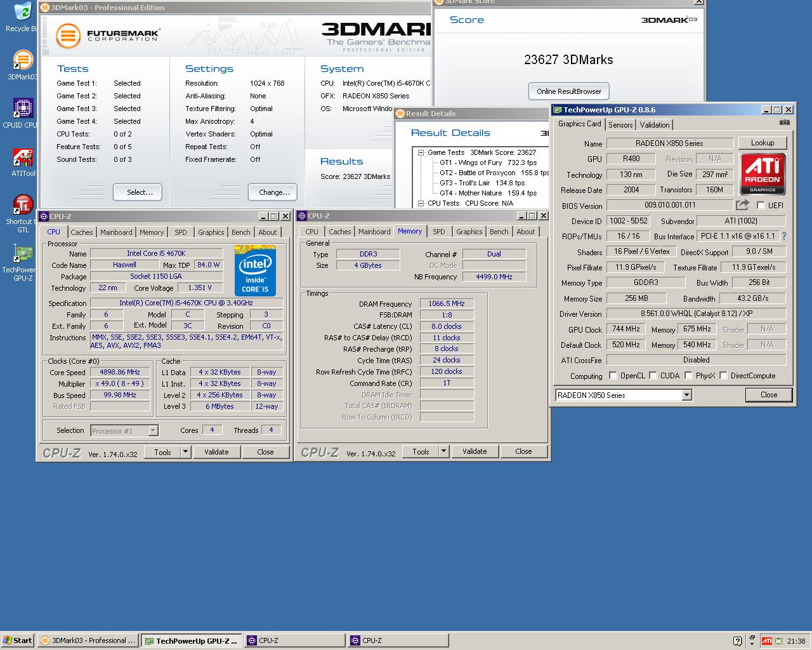Collapse the Game Tests tree node
The image size is (812, 650).
coord(421,152)
